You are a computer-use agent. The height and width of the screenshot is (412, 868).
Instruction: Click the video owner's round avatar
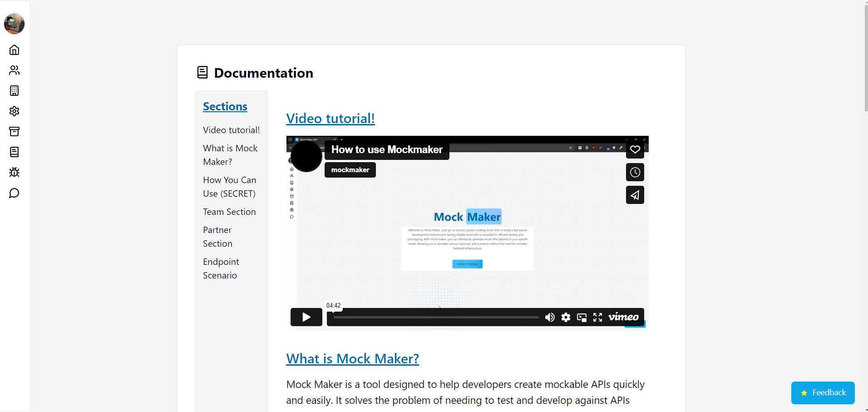(306, 156)
